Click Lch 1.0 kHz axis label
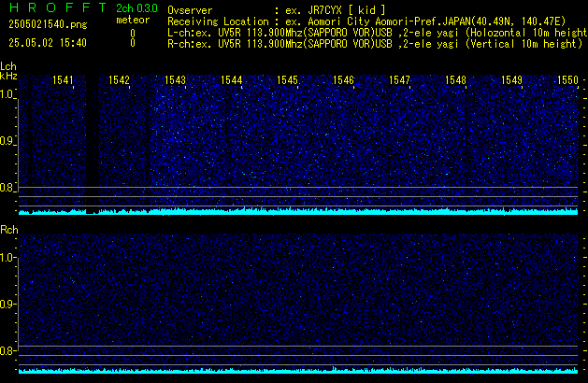This screenshot has height=383, width=588. [7, 94]
